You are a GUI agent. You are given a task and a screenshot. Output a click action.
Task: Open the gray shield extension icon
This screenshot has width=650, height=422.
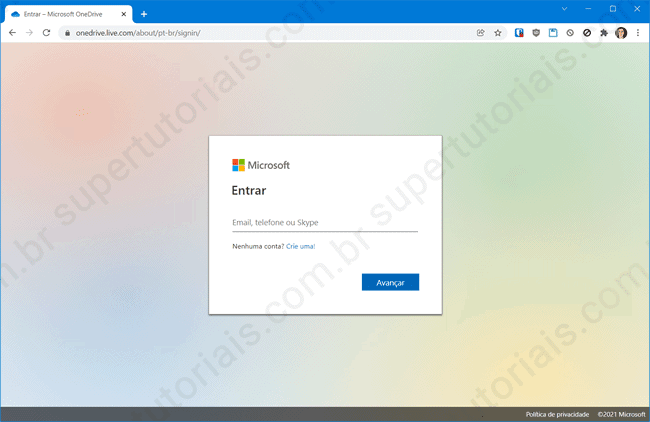(x=536, y=33)
